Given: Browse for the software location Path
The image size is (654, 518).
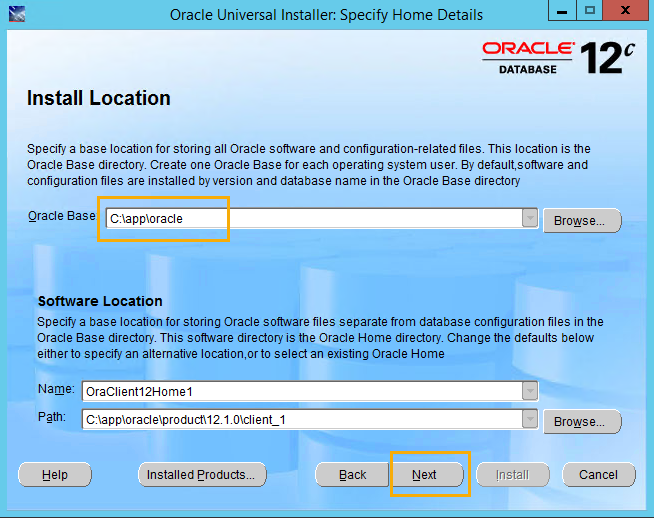Looking at the screenshot, I should click(582, 422).
